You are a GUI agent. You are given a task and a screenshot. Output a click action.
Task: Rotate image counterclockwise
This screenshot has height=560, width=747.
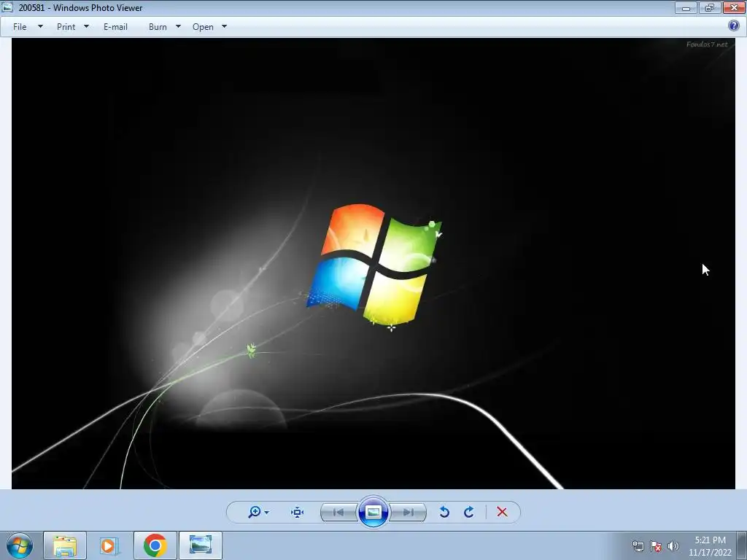click(444, 512)
